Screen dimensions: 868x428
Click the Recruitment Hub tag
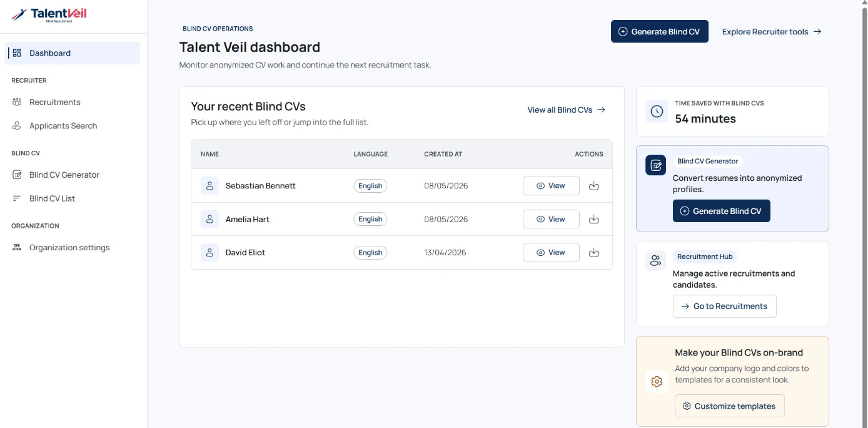click(705, 257)
